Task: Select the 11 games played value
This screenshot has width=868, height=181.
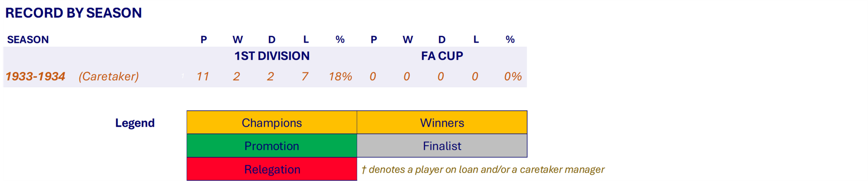Action: (203, 76)
